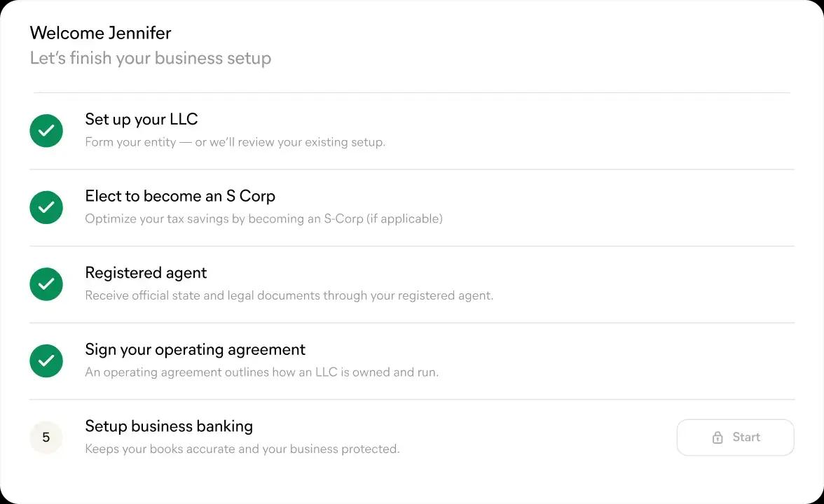This screenshot has height=504, width=824.
Task: Click the lock icon inside the Start button
Action: coord(717,437)
